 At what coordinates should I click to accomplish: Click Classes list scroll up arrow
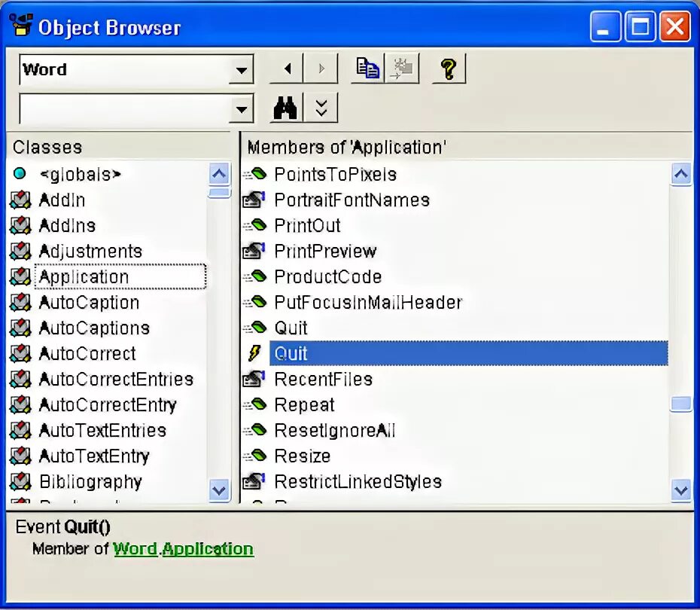(x=219, y=174)
